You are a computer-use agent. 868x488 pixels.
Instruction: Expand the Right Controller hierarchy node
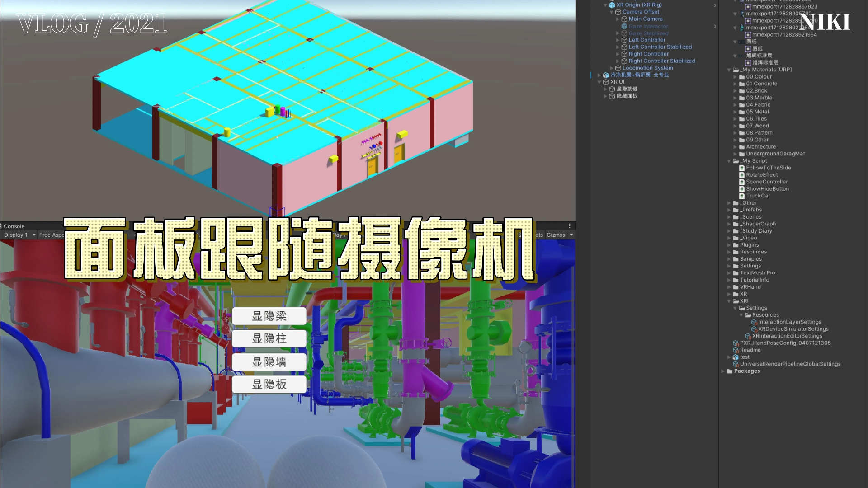point(618,54)
